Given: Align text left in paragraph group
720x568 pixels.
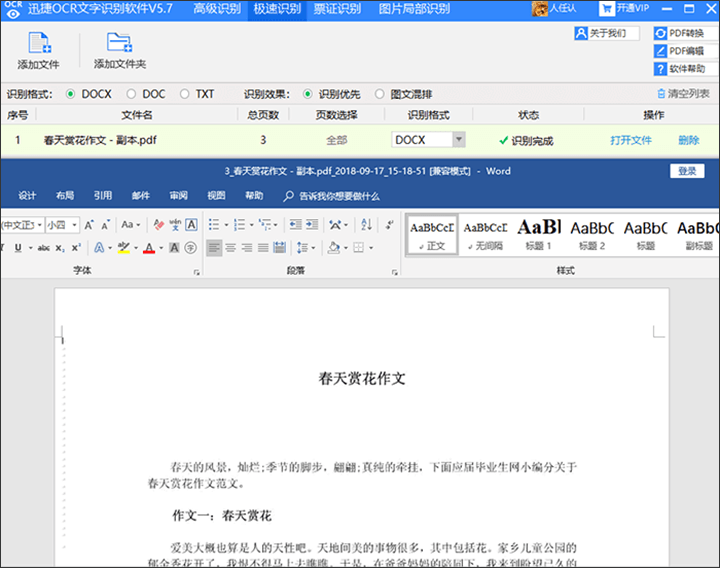Looking at the screenshot, I should tap(214, 248).
